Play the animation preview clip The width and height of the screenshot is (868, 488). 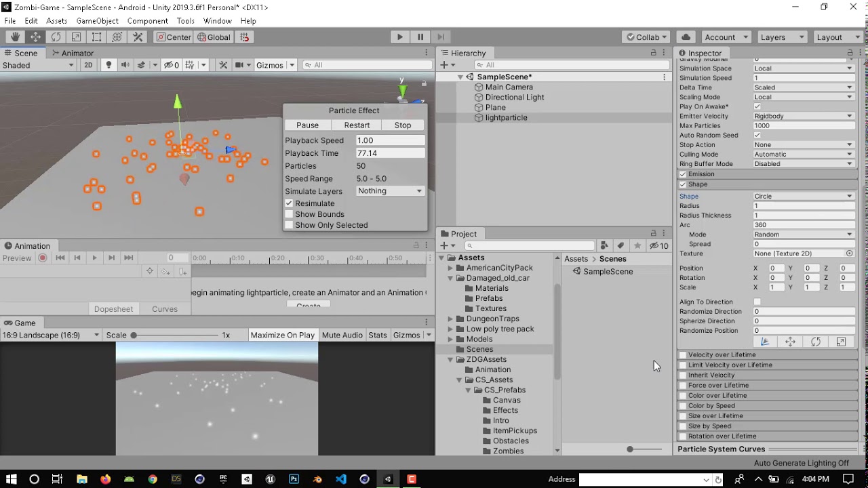pos(94,258)
